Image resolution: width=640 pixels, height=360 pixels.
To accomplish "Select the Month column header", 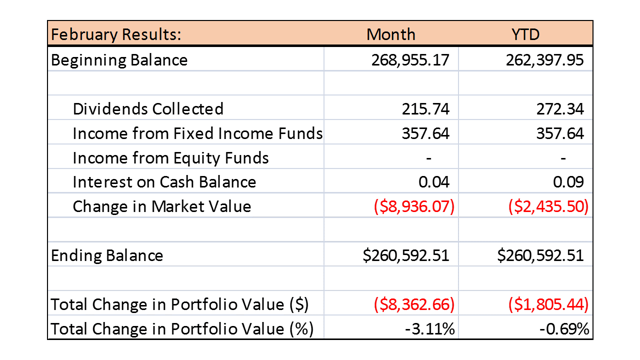I will [x=391, y=34].
